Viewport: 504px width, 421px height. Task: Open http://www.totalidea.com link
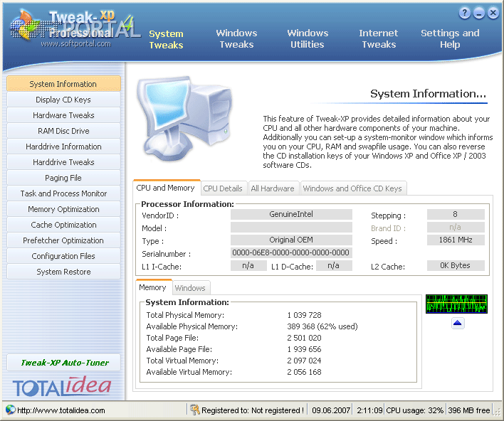(61, 410)
